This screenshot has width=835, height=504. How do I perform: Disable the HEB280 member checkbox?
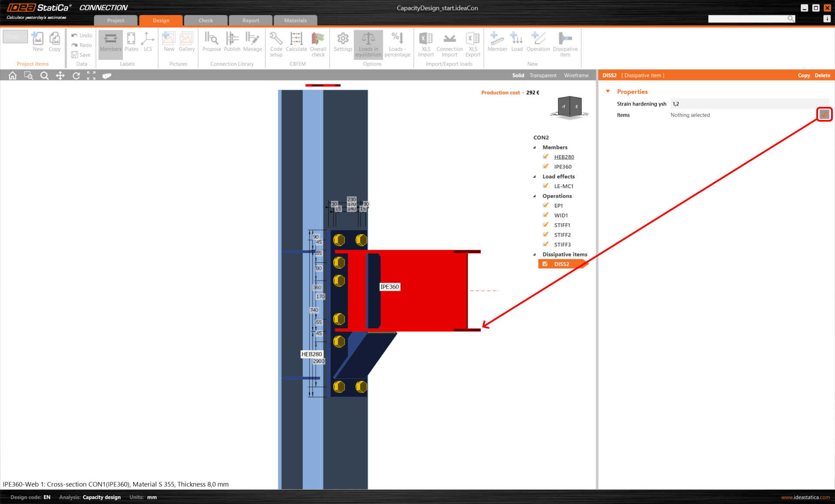(546, 156)
